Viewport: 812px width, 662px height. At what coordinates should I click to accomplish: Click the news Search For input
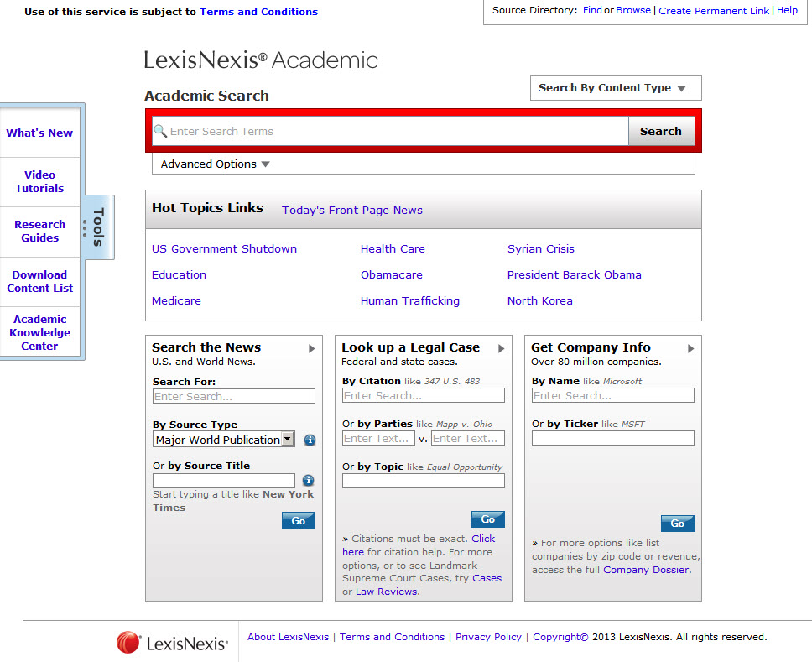233,396
